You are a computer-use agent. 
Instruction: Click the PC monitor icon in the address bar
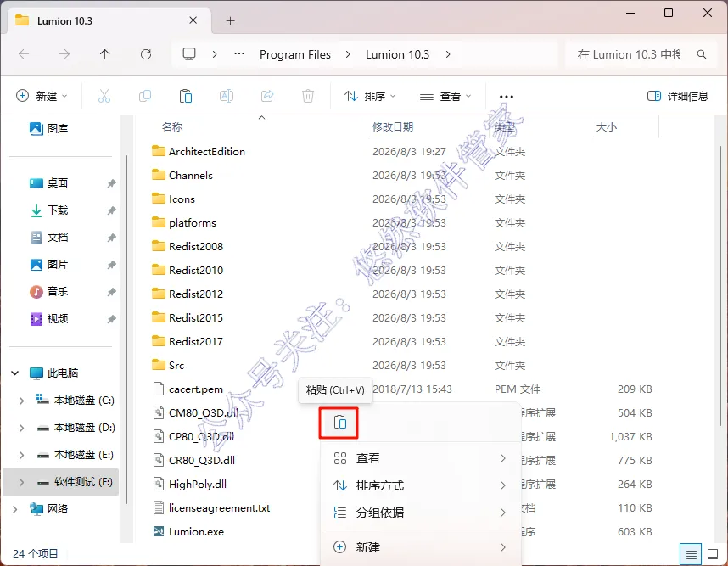pos(189,54)
